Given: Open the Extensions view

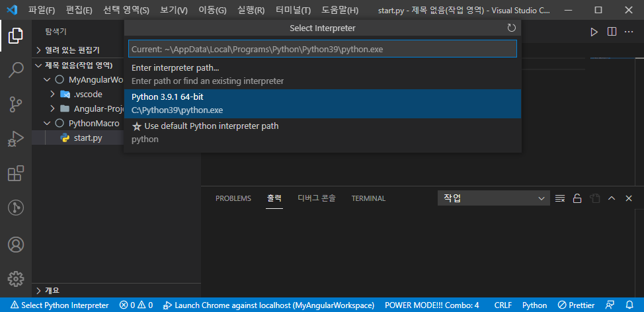Looking at the screenshot, I should pyautogui.click(x=16, y=173).
